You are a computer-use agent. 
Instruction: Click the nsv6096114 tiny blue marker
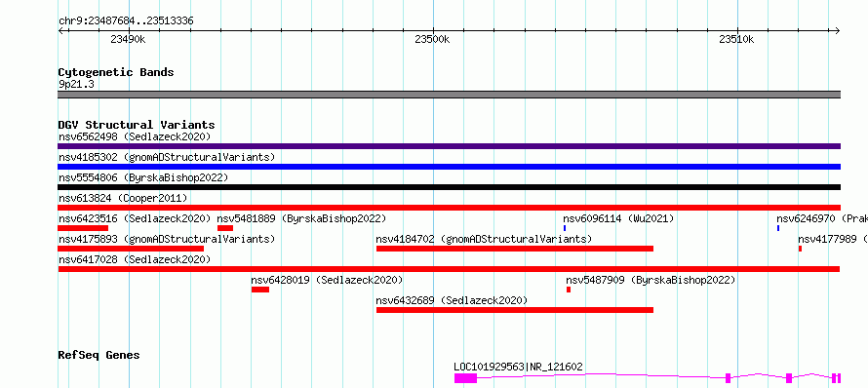click(565, 228)
